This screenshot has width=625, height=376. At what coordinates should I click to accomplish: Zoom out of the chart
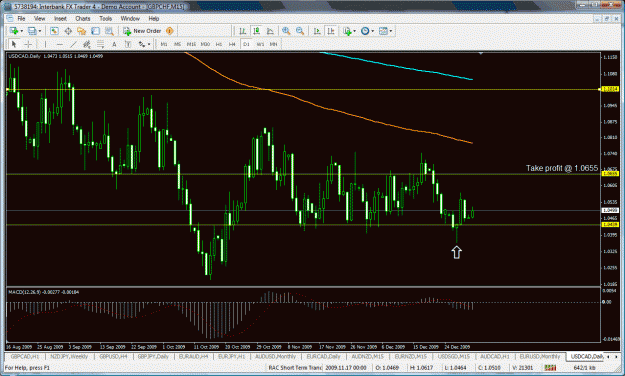click(300, 31)
